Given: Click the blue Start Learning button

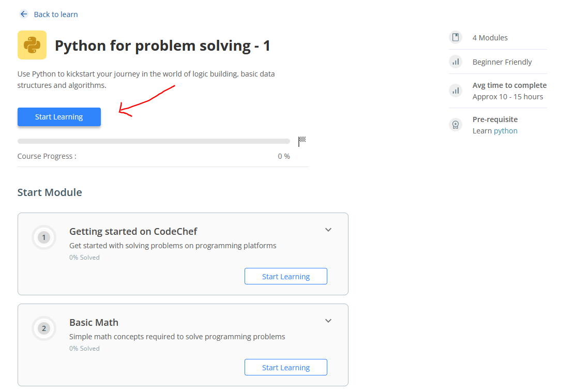Looking at the screenshot, I should click(x=58, y=116).
